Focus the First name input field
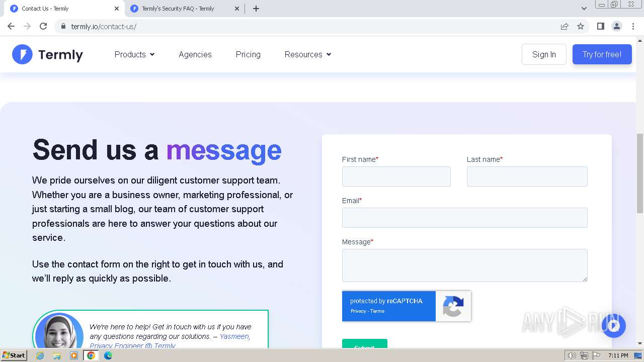This screenshot has width=644, height=362. click(396, 176)
